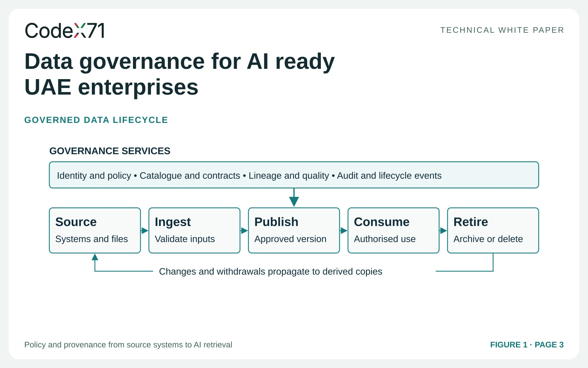Select the Source stage box
This screenshot has height=368, width=588.
click(x=95, y=230)
